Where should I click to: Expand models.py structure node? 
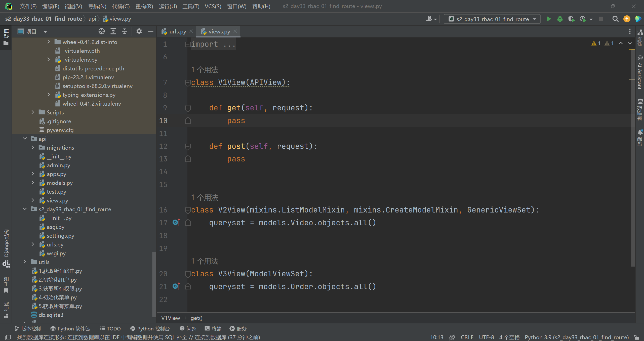coord(33,183)
